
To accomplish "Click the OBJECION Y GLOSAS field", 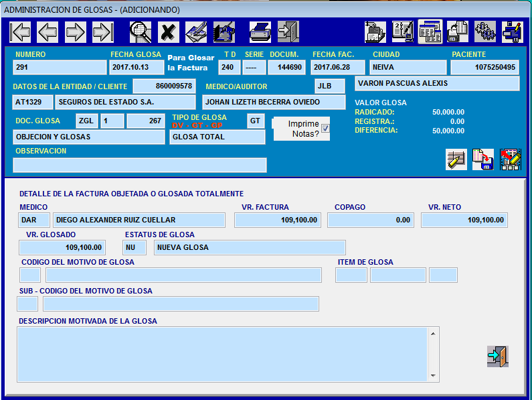I will point(89,137).
